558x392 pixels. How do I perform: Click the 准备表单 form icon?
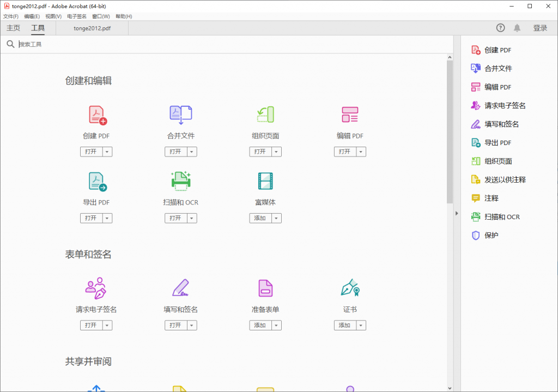coord(265,288)
